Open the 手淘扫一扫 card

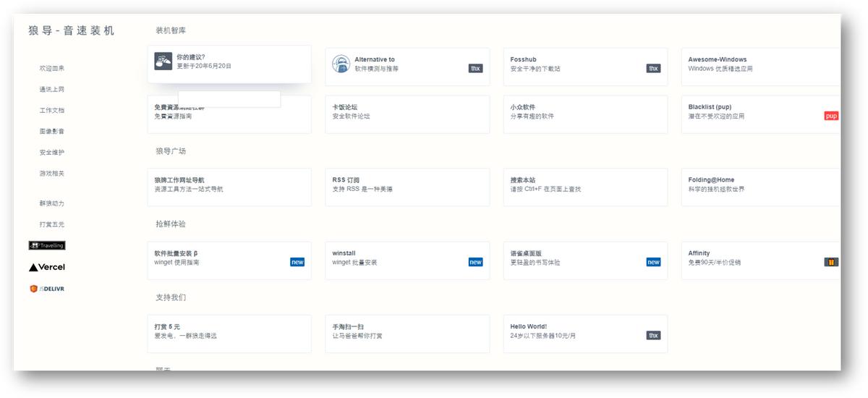pos(407,334)
